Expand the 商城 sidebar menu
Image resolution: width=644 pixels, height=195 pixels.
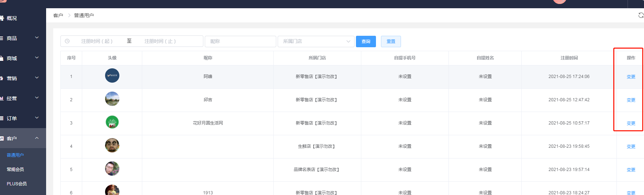click(23, 58)
